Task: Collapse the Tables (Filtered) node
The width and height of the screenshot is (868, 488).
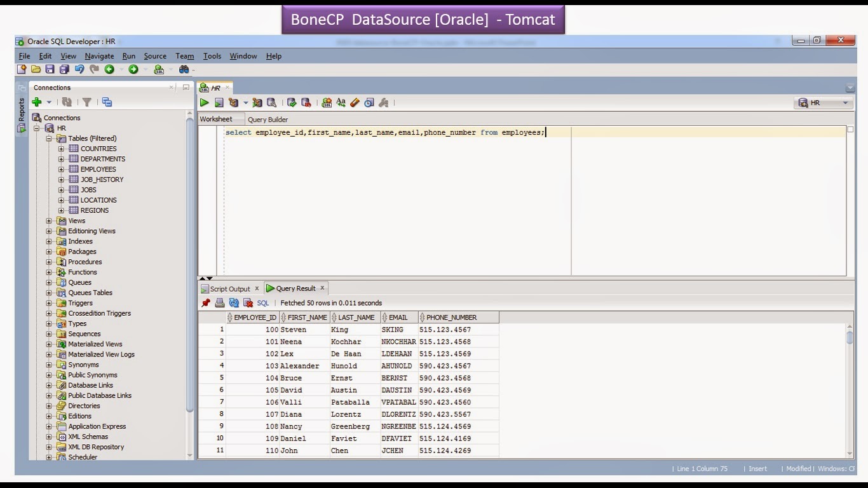Action: (x=49, y=139)
